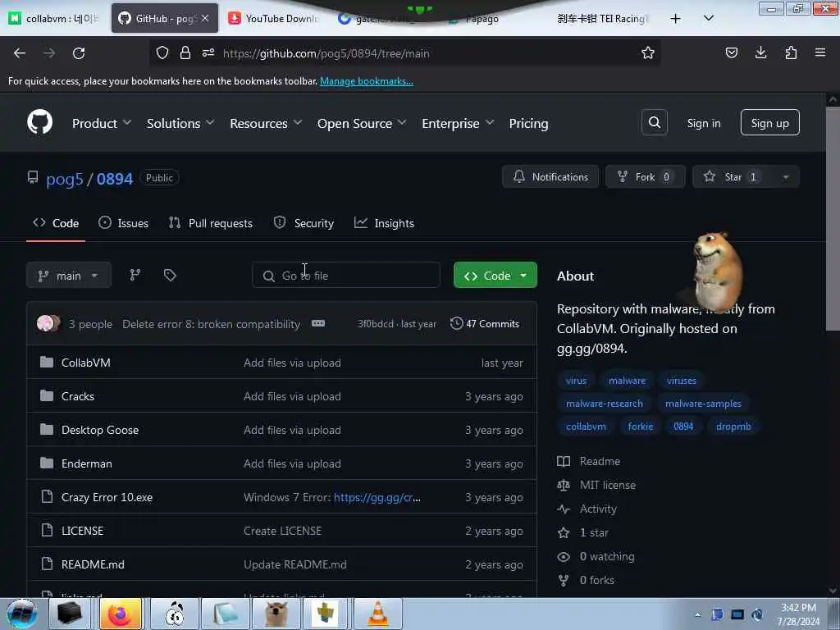Fork the repository with Fork button
The image size is (840, 630).
point(645,177)
